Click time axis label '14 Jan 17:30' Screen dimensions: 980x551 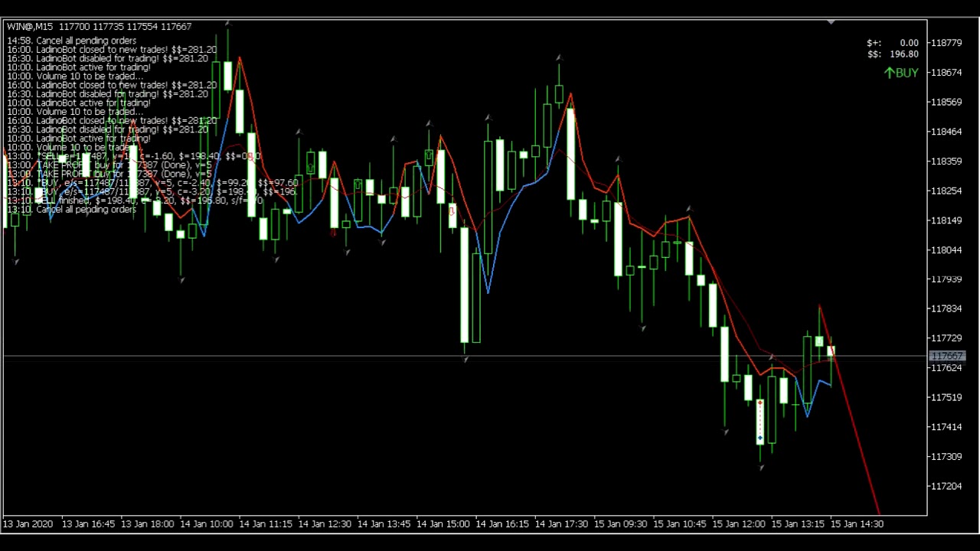click(x=561, y=524)
